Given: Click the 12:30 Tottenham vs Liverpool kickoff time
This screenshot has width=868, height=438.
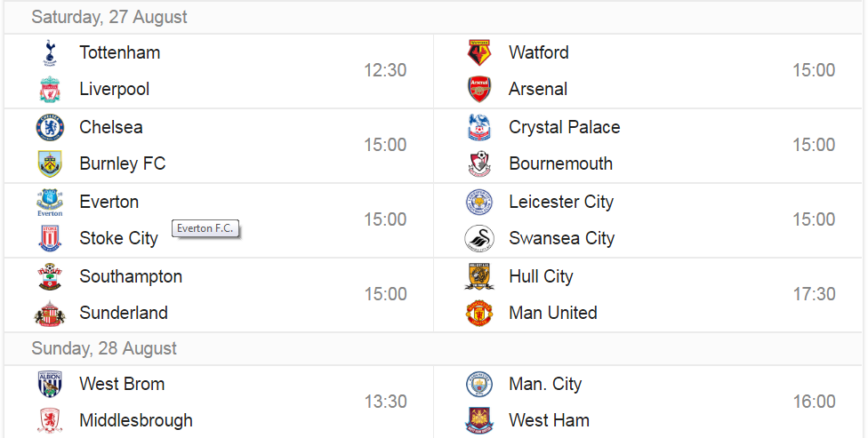Looking at the screenshot, I should [385, 70].
